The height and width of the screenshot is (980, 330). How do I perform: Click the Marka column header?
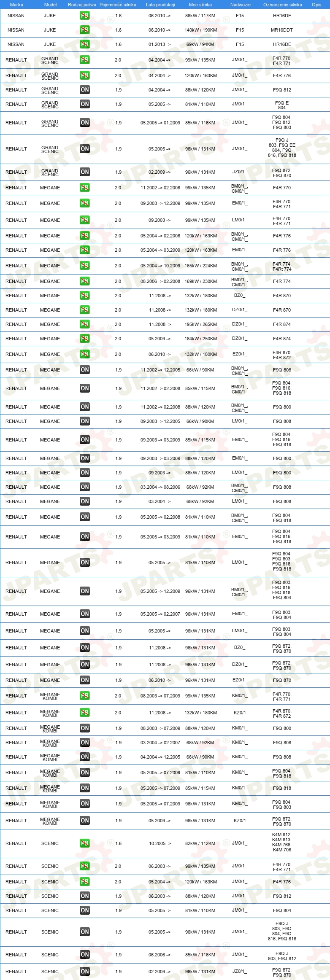coord(16,5)
